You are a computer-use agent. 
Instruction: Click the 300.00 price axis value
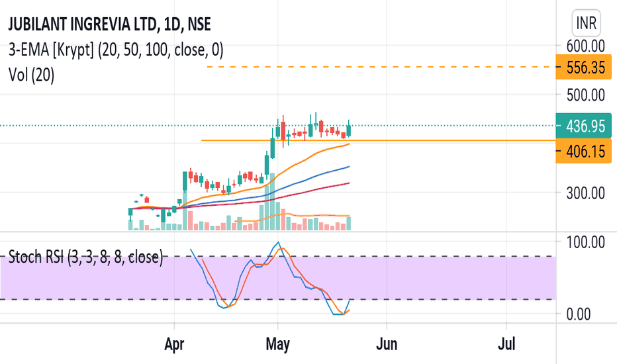[x=585, y=193]
